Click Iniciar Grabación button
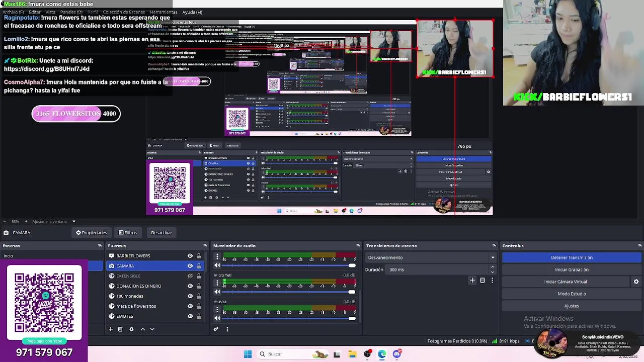 pos(572,269)
